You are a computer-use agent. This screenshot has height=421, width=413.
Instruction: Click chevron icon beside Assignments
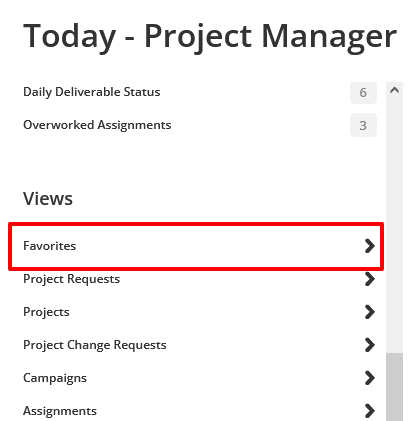pos(370,411)
